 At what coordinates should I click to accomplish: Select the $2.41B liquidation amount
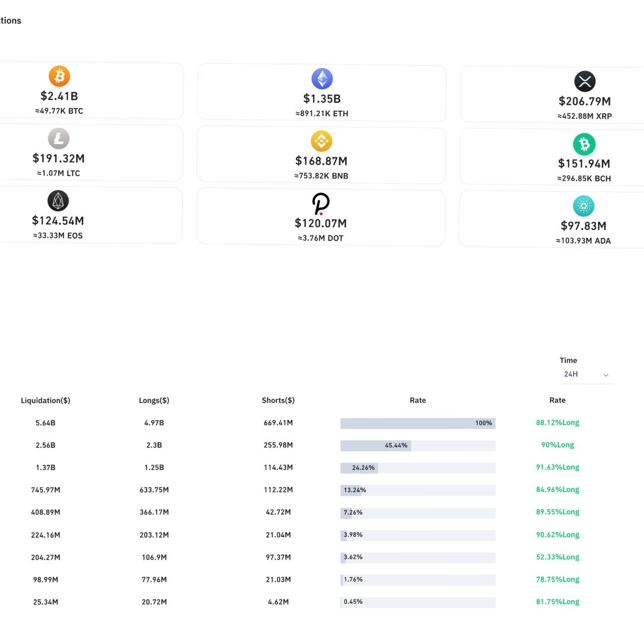pyautogui.click(x=59, y=96)
